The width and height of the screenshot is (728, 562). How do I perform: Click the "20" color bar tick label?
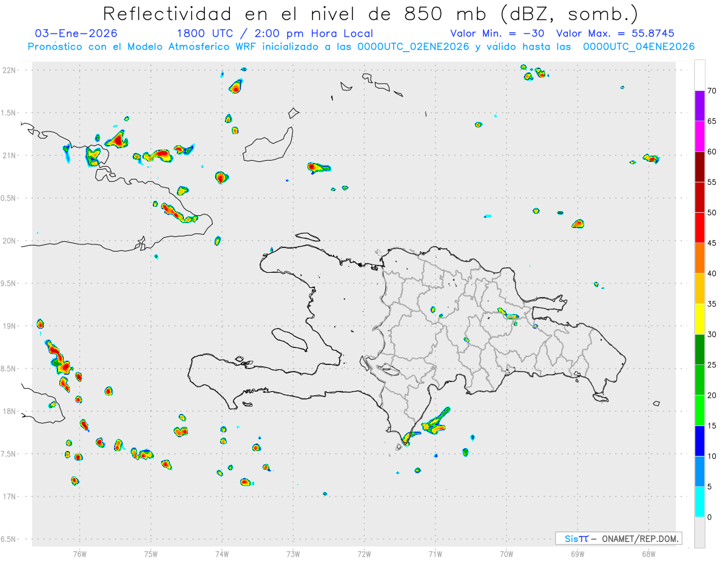click(712, 395)
